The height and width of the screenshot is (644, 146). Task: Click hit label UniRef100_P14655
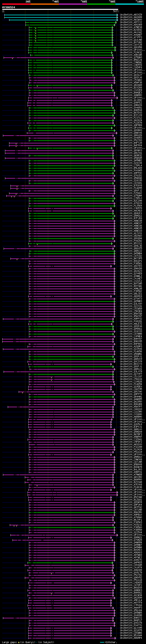tap(131, 188)
